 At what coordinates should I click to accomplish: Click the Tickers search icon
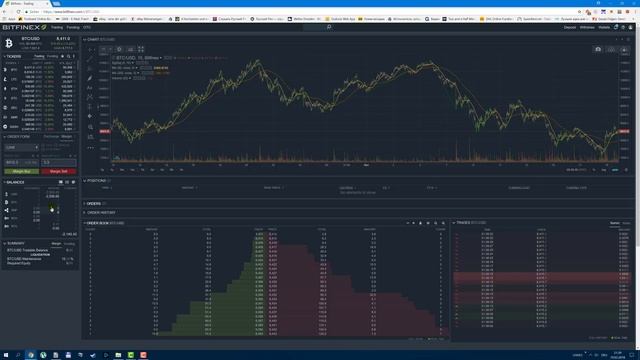point(69,56)
